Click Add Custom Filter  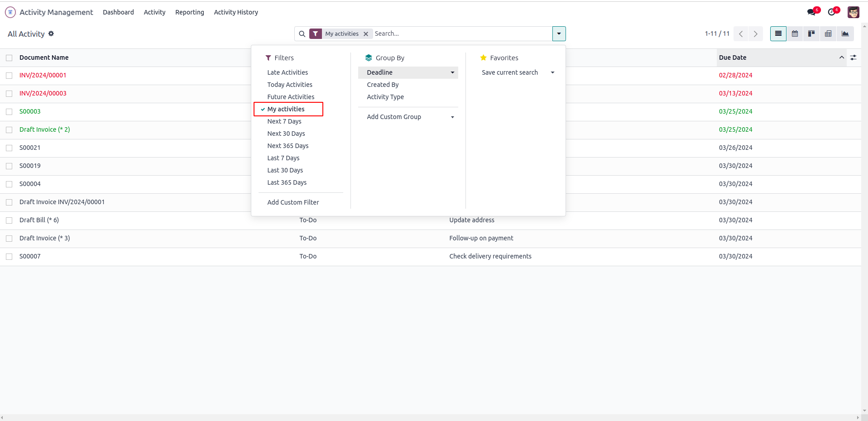click(293, 202)
